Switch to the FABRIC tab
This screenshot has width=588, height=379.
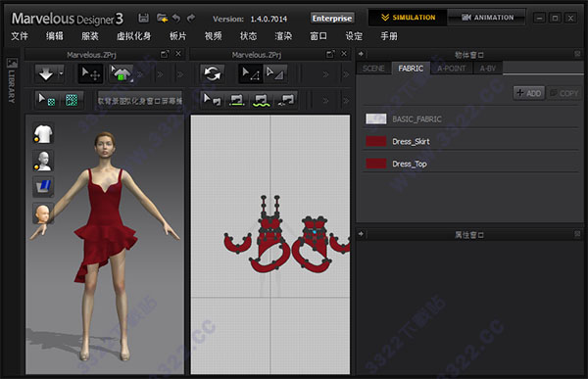(411, 69)
